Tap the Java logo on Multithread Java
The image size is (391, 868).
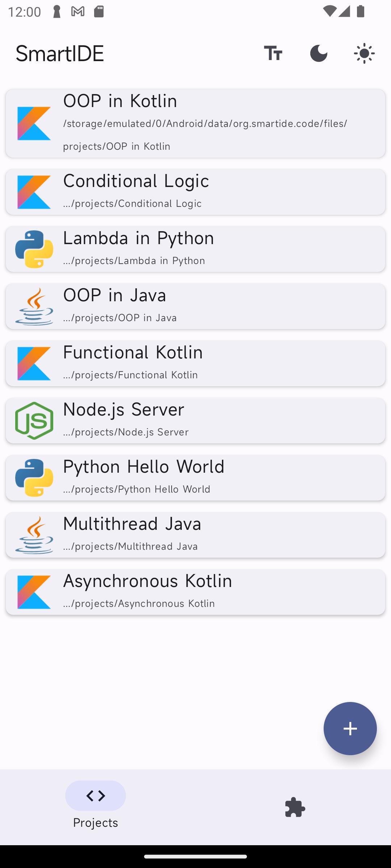[34, 535]
